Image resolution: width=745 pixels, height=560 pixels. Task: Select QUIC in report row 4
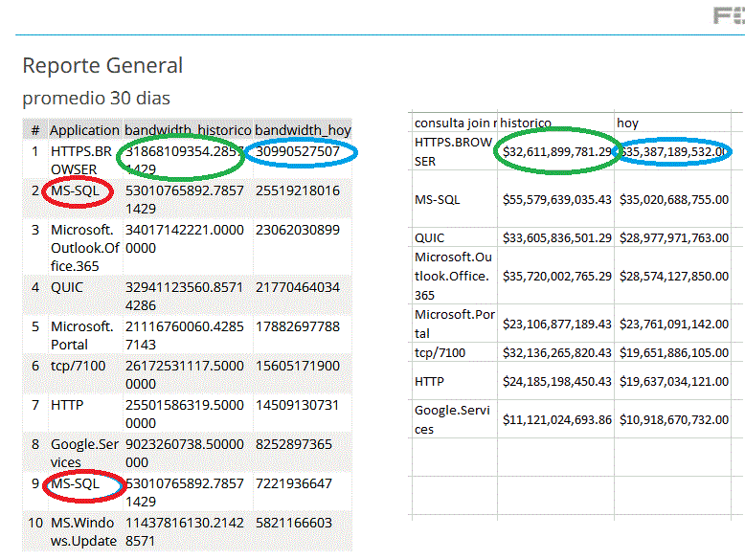pos(66,287)
